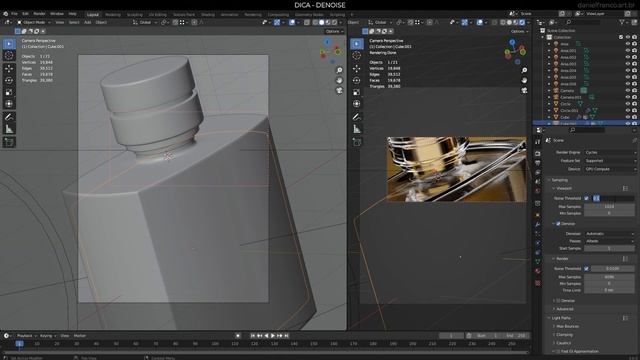Select the Move tool in left viewport toolbar
The width and height of the screenshot is (640, 360).
tap(9, 69)
